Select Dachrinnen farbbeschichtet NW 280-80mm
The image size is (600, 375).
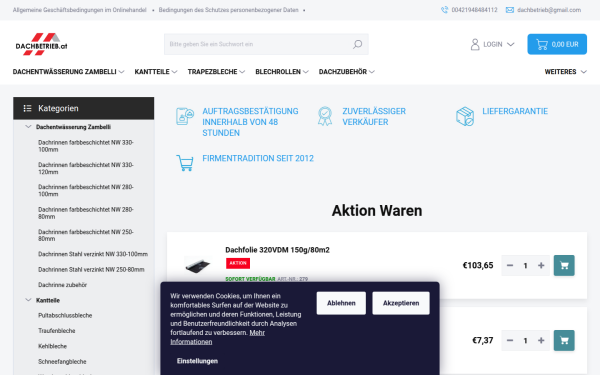click(86, 213)
